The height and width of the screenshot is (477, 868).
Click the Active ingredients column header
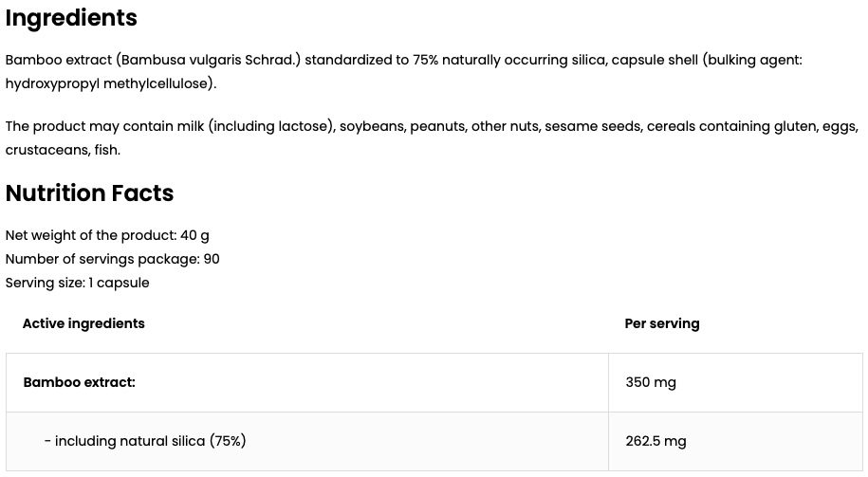[83, 323]
